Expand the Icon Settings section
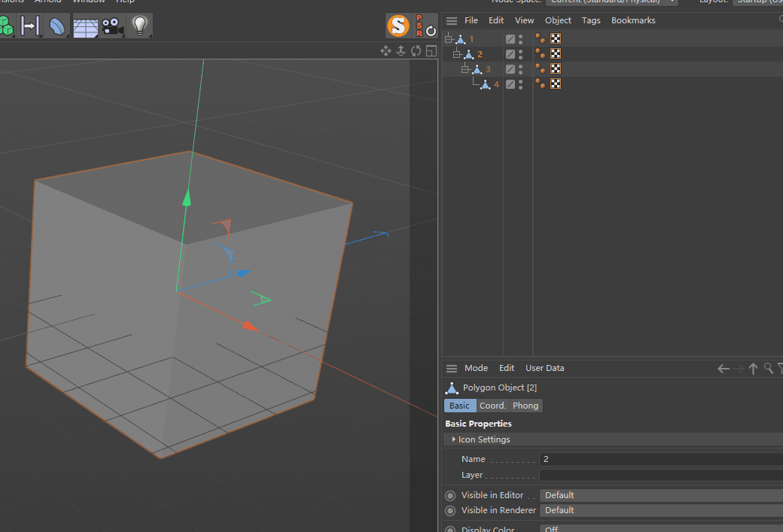The height and width of the screenshot is (532, 783). 453,439
